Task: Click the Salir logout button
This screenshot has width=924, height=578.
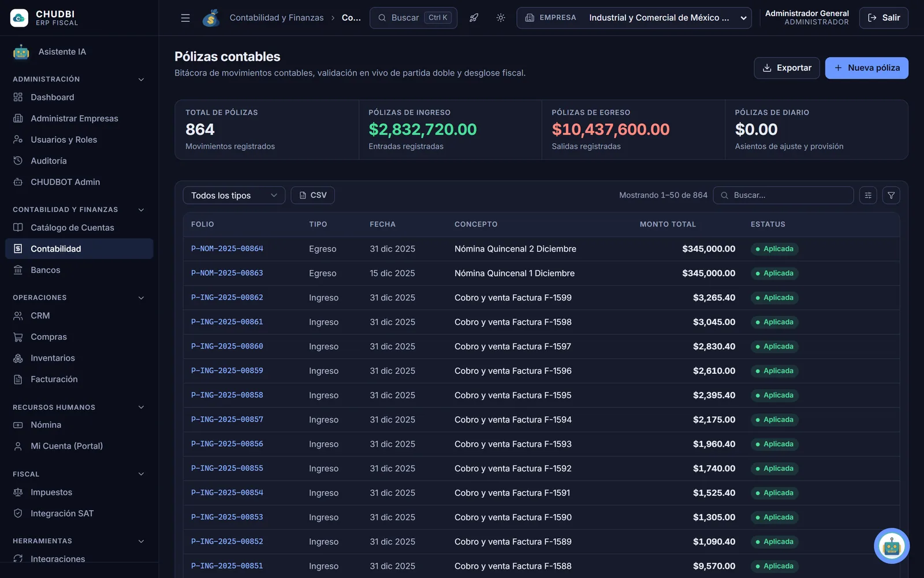Action: point(884,18)
